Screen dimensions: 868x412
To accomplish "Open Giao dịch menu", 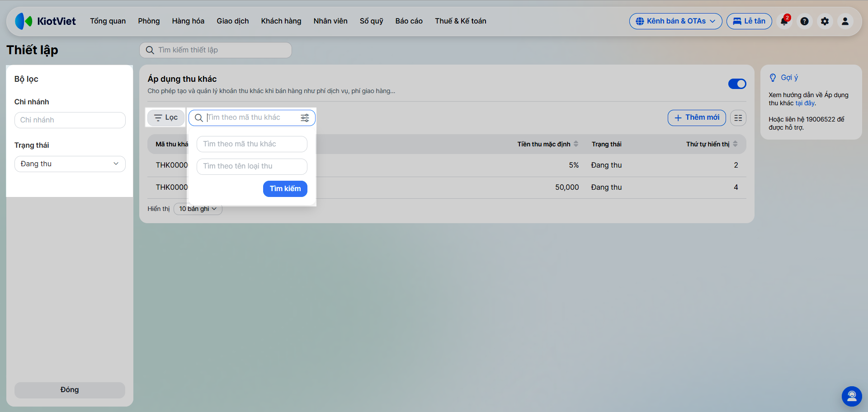I will click(233, 21).
